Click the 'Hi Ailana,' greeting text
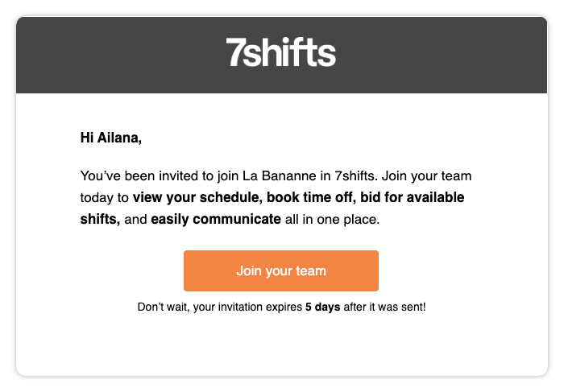This screenshot has height=392, width=564. [x=111, y=138]
